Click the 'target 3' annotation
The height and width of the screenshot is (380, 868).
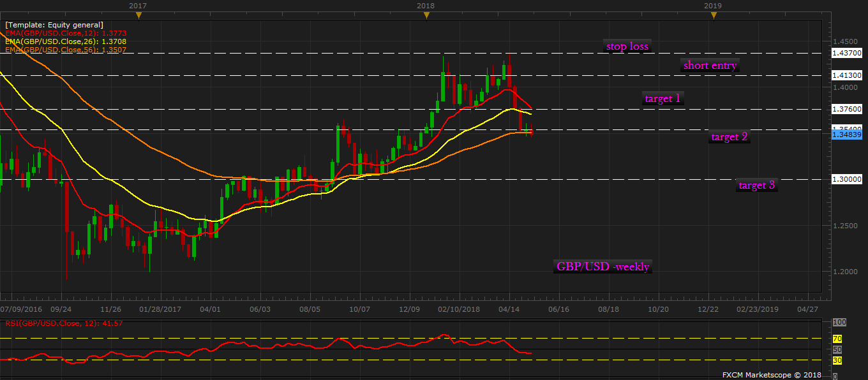(x=756, y=185)
